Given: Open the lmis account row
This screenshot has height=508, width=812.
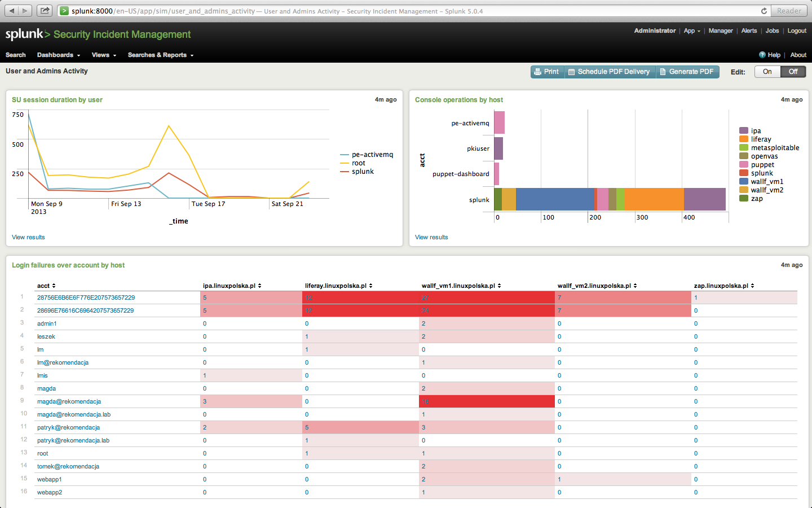Looking at the screenshot, I should tap(42, 375).
